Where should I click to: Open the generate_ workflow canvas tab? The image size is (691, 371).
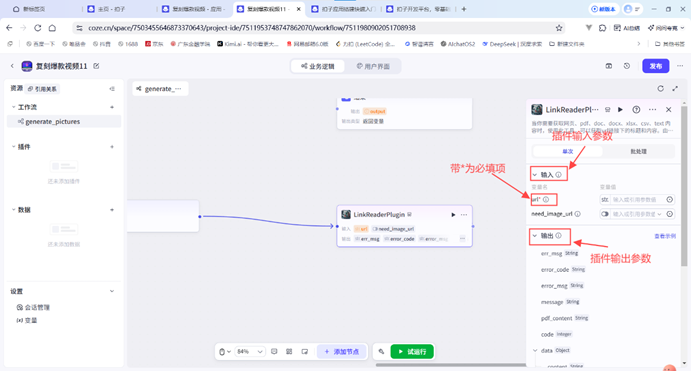point(160,89)
